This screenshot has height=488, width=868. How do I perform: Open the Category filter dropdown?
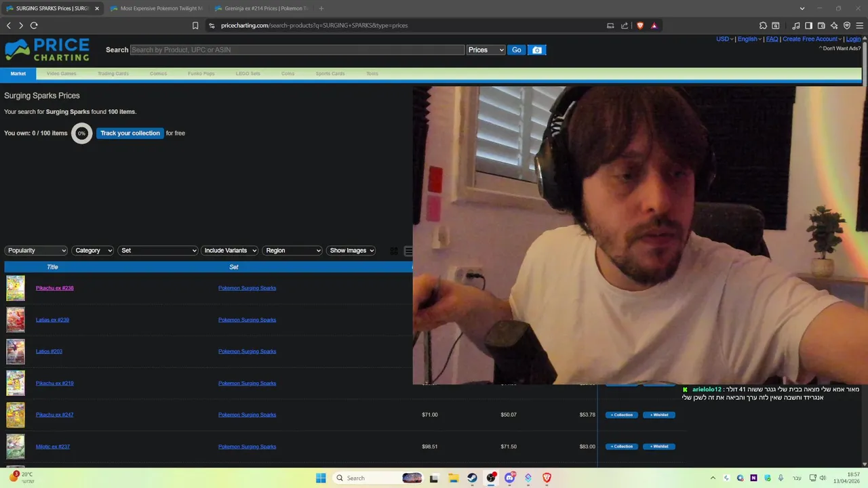[92, 250]
